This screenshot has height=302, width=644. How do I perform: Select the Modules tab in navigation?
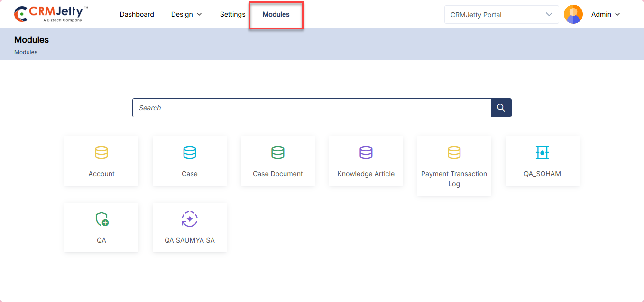tap(276, 14)
